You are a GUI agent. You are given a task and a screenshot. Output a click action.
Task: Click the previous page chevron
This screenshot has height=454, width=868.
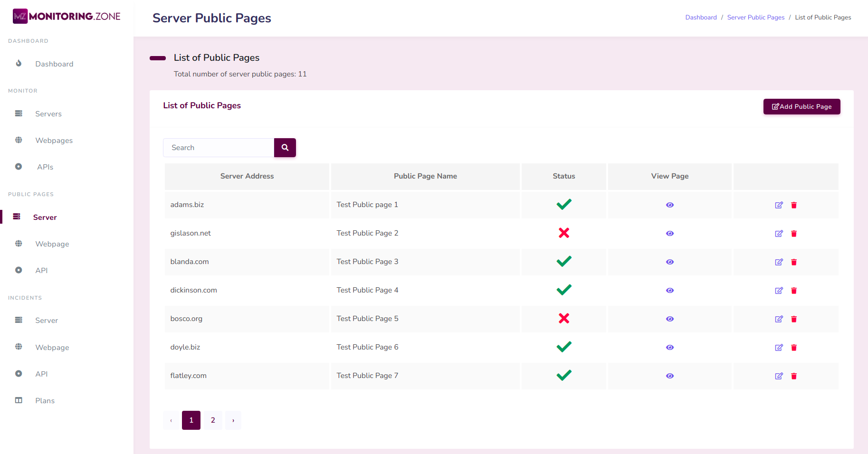tap(171, 420)
